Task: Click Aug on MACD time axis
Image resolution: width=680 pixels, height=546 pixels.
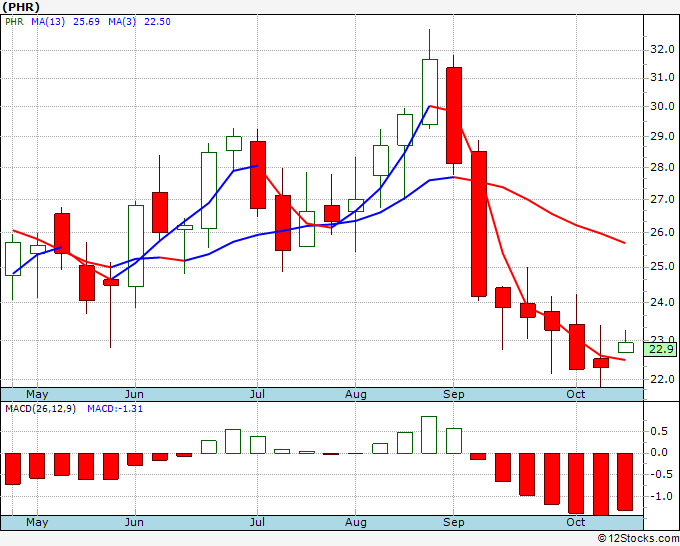Action: tap(356, 522)
